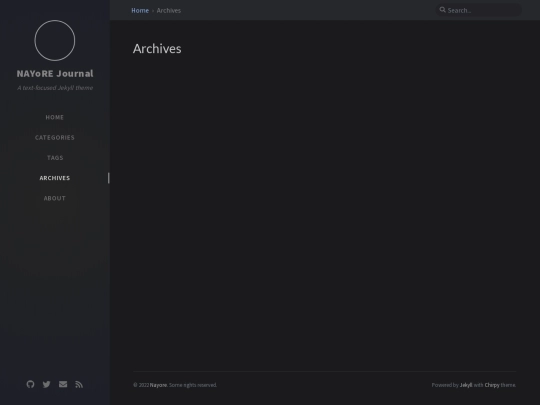Click the Home breadcrumb link
The width and height of the screenshot is (540, 405).
pos(140,10)
